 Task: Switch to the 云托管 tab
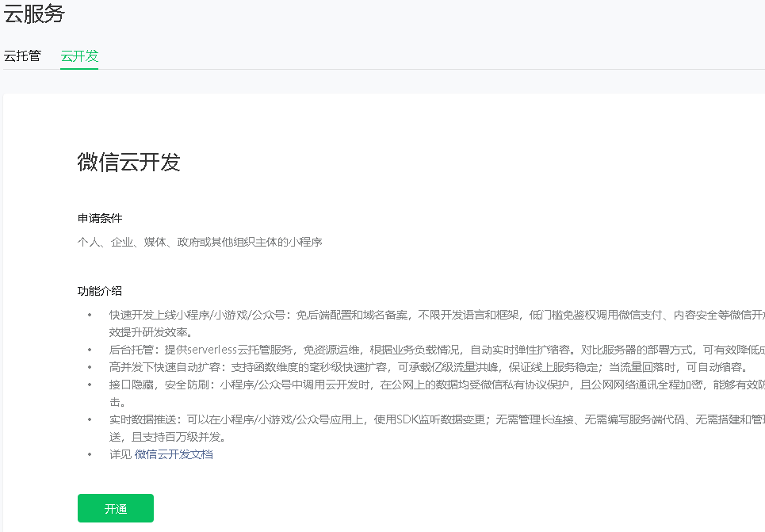pos(22,56)
